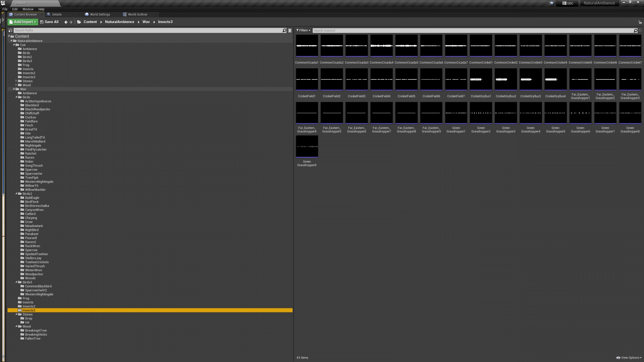
Task: Select the CricketGryllus1 sound thumbnail
Action: pyautogui.click(x=481, y=80)
